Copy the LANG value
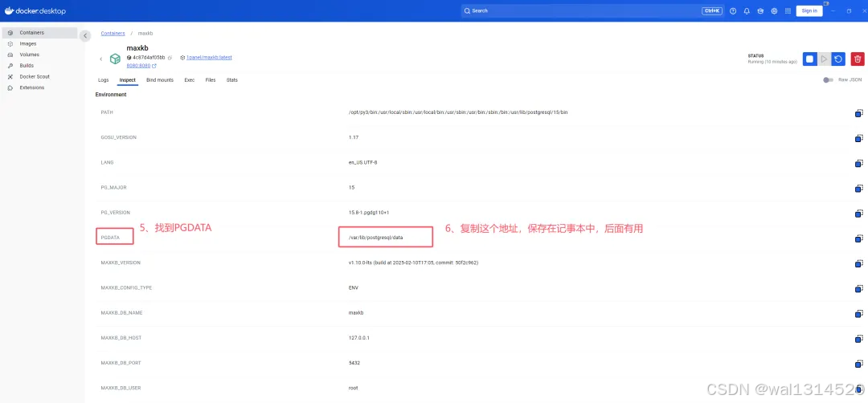Image resolution: width=868 pixels, height=403 pixels. [858, 163]
